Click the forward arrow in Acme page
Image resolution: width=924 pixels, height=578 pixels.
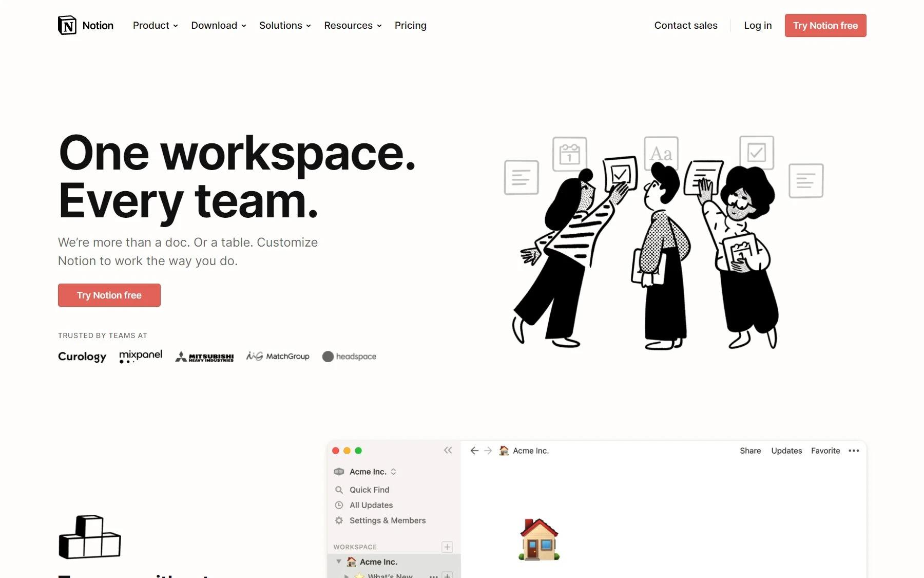pyautogui.click(x=488, y=451)
